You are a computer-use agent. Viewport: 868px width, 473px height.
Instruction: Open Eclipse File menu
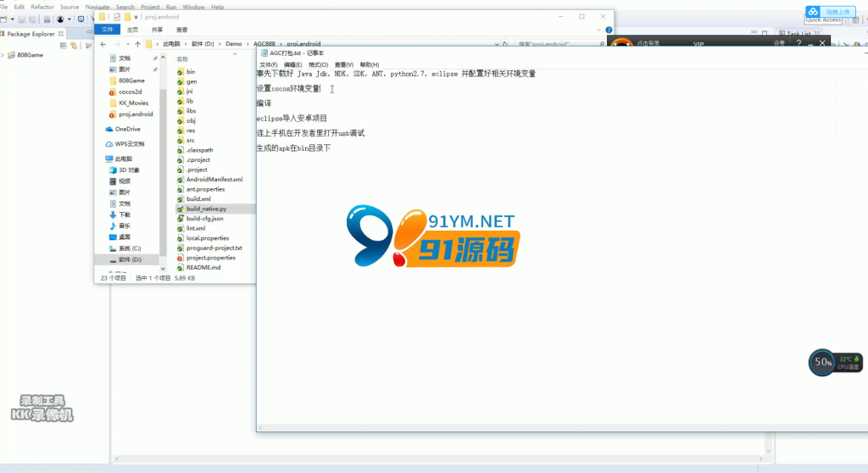click(x=4, y=7)
